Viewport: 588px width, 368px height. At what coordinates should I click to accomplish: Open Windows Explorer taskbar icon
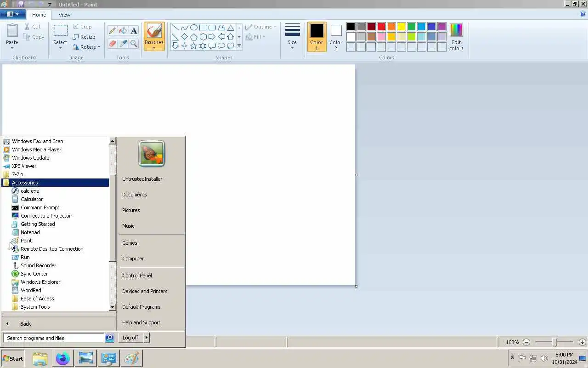click(40, 358)
